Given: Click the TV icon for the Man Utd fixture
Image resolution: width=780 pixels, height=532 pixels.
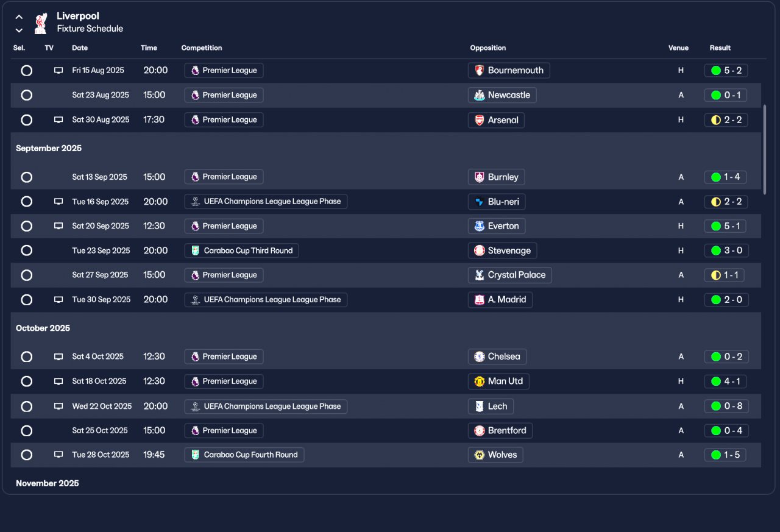Looking at the screenshot, I should (x=58, y=381).
